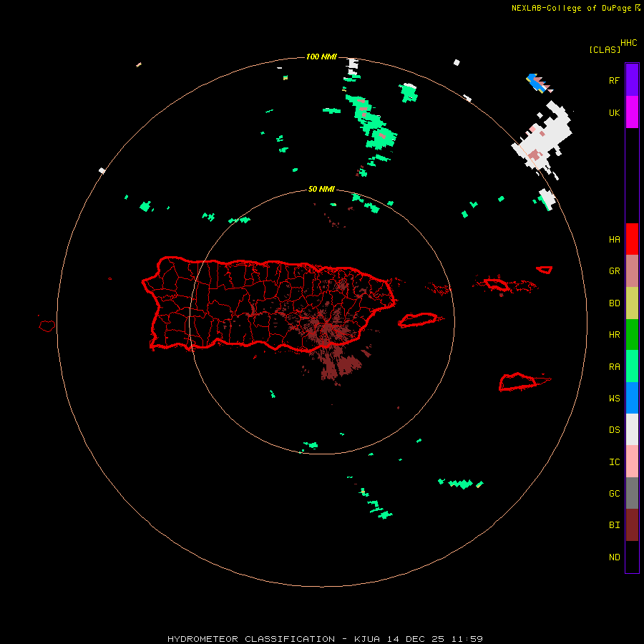Image resolution: width=644 pixels, height=644 pixels.
Task: Click the GR legend label
Action: (x=614, y=271)
